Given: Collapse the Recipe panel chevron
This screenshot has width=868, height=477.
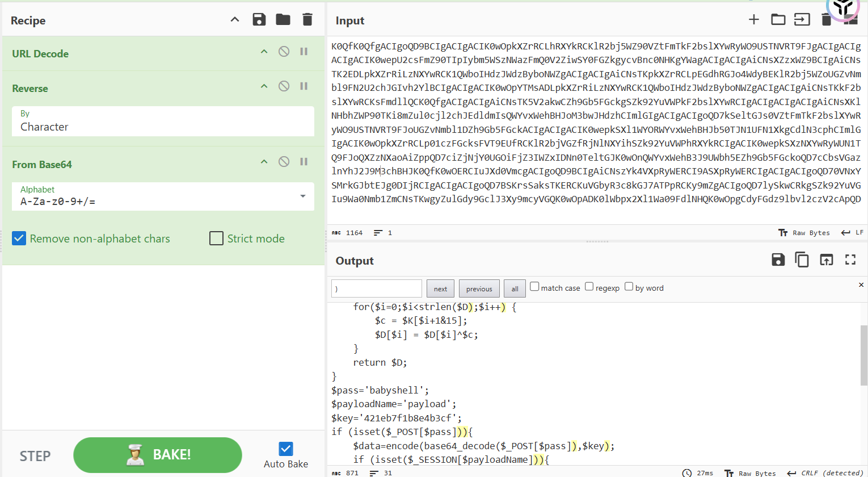Looking at the screenshot, I should [x=235, y=20].
